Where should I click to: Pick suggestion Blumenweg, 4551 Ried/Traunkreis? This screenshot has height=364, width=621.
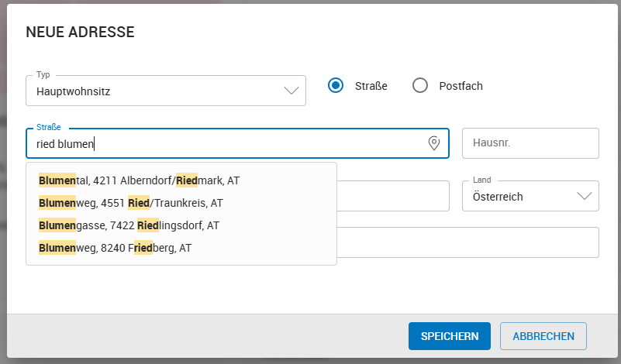point(131,203)
